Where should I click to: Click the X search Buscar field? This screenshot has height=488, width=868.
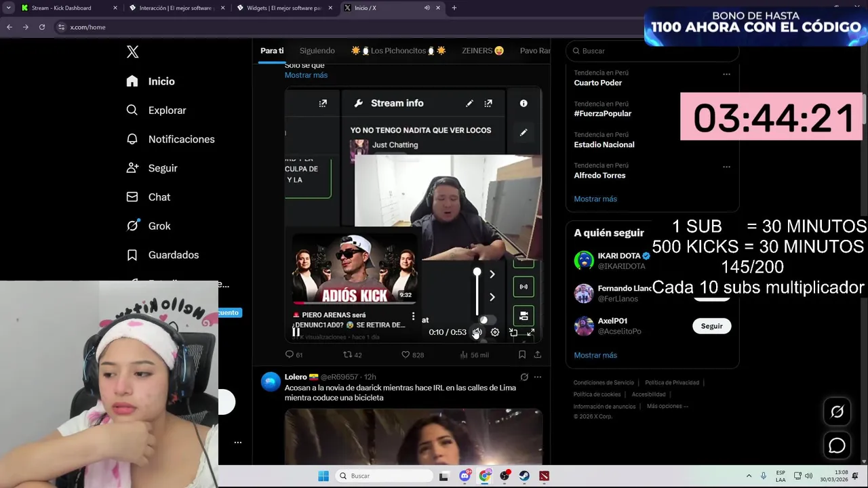tap(652, 51)
